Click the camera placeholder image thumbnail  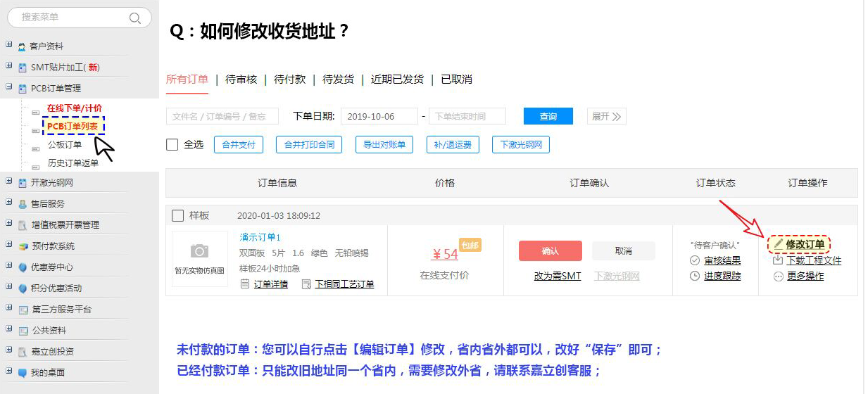pyautogui.click(x=199, y=258)
